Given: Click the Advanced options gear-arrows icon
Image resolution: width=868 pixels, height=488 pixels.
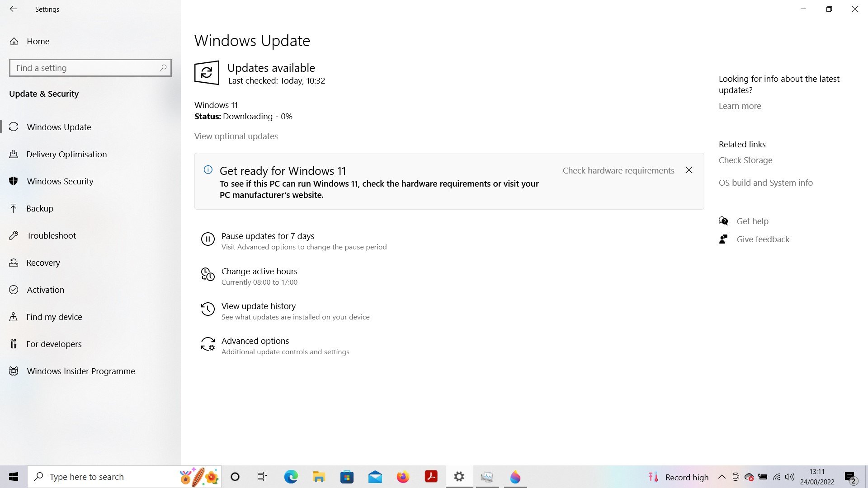Looking at the screenshot, I should [208, 344].
